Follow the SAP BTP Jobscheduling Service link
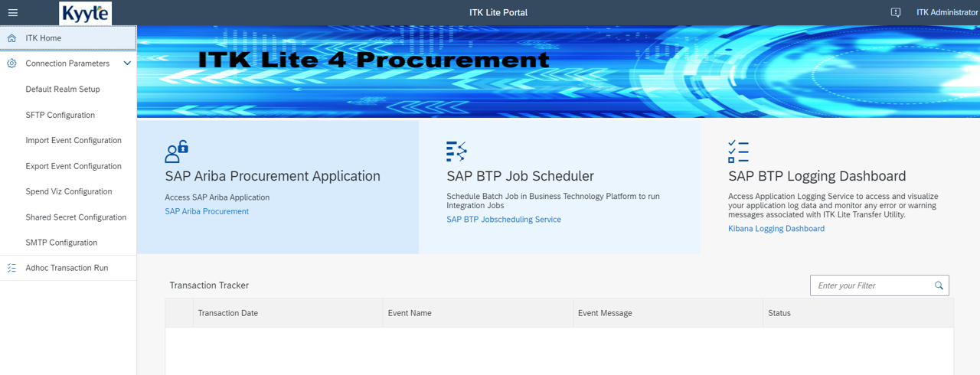980x375 pixels. [504, 220]
